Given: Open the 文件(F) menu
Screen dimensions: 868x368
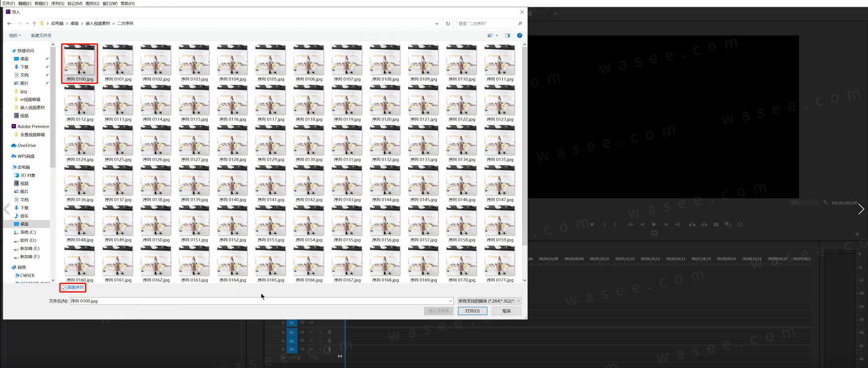Looking at the screenshot, I should click(x=9, y=4).
